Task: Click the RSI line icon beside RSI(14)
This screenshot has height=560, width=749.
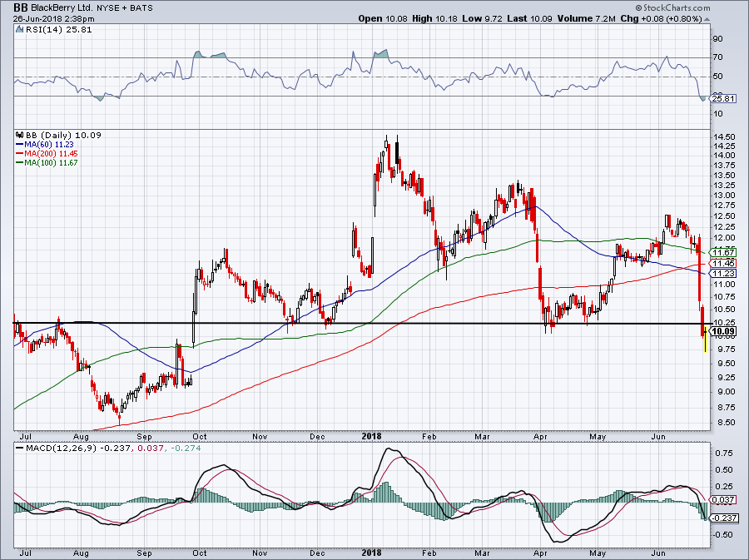Action: pos(19,30)
